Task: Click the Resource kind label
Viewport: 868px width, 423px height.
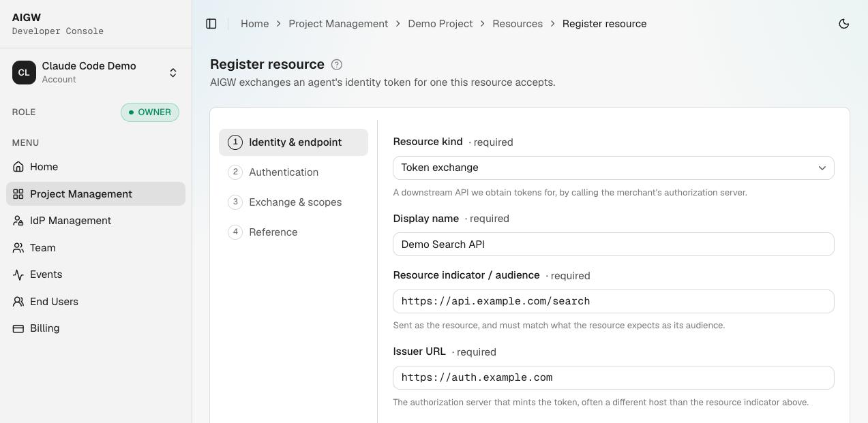Action: 428,142
